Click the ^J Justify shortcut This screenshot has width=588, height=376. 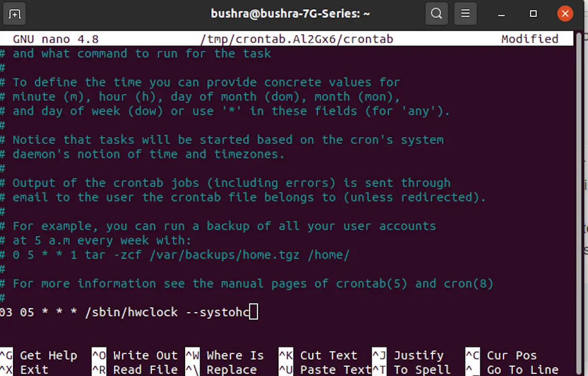tap(408, 356)
